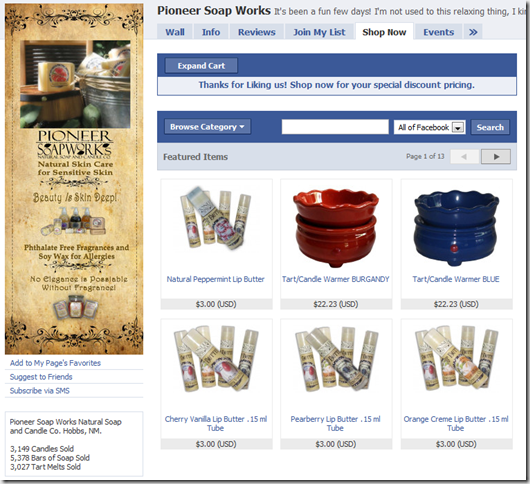Viewport: 530px width, 484px height.
Task: Click Suggest to Friends link
Action: [41, 377]
